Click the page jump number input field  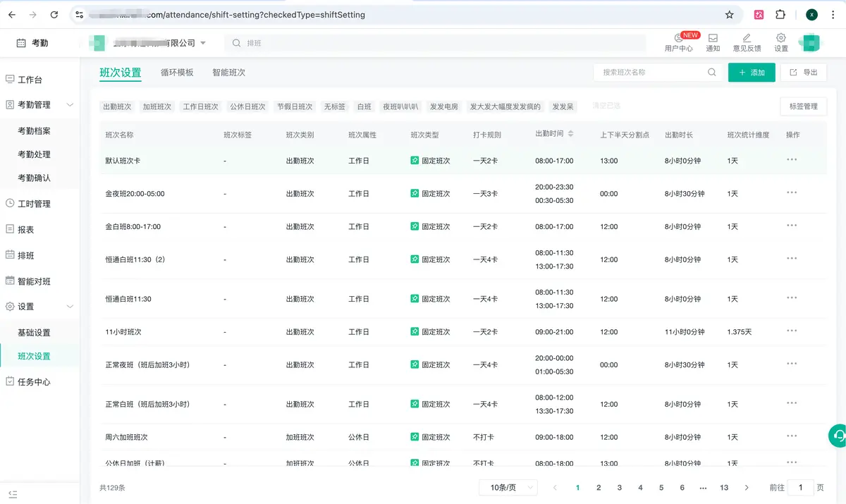800,488
